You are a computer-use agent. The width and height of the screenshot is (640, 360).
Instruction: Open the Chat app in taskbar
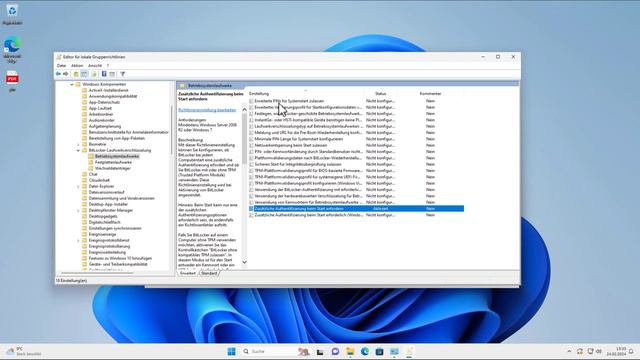point(335,351)
